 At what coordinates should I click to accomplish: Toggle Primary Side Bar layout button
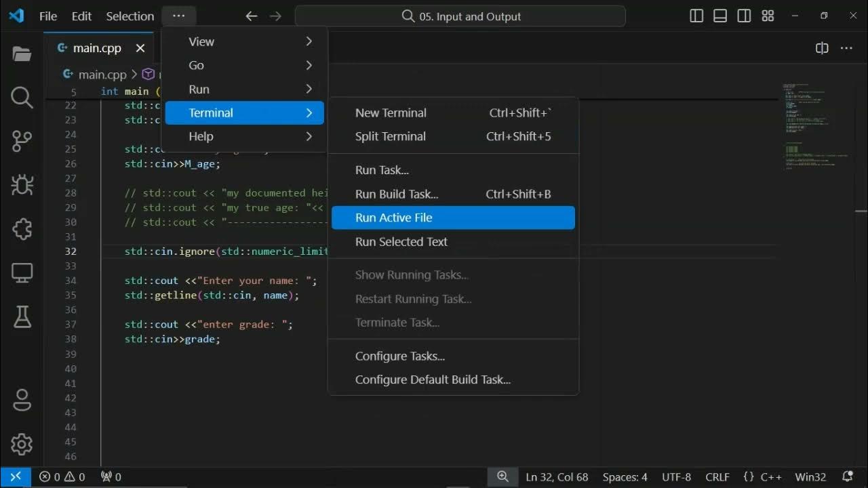click(696, 16)
